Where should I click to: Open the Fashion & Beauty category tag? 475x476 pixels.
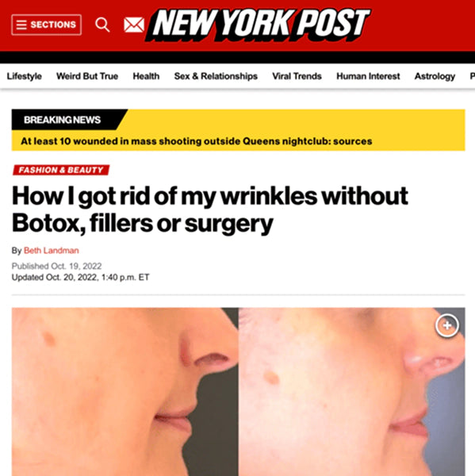61,170
